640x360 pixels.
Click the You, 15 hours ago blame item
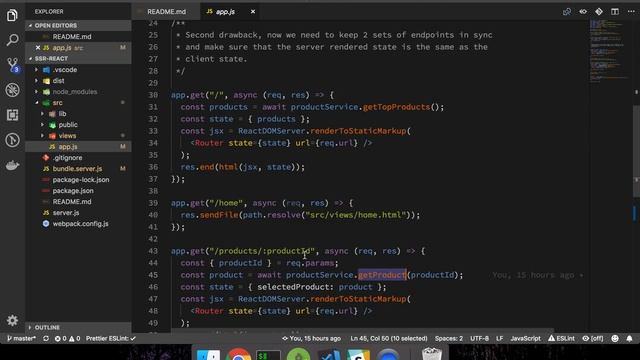tap(311, 338)
